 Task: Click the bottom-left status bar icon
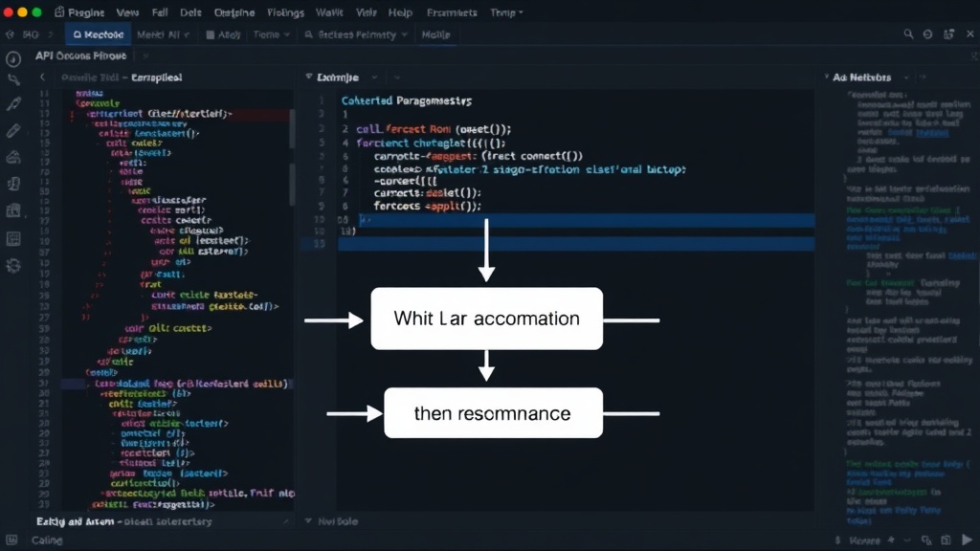pos(11,540)
